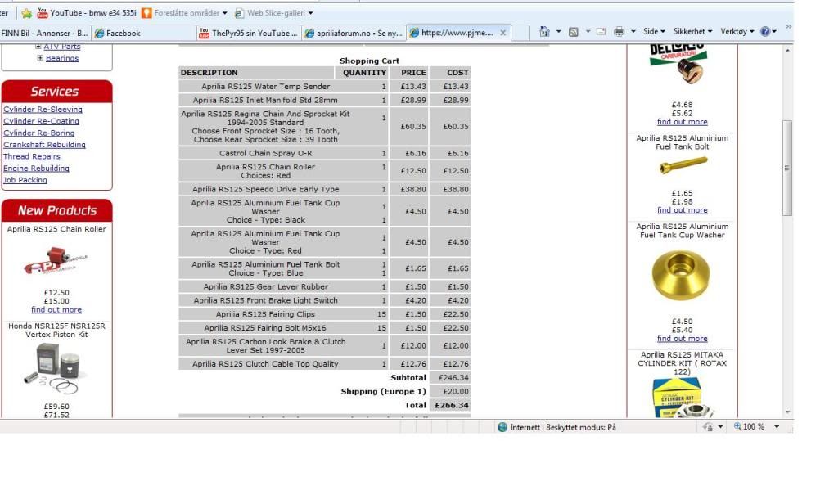Click the red Chain Roller product image

56,260
